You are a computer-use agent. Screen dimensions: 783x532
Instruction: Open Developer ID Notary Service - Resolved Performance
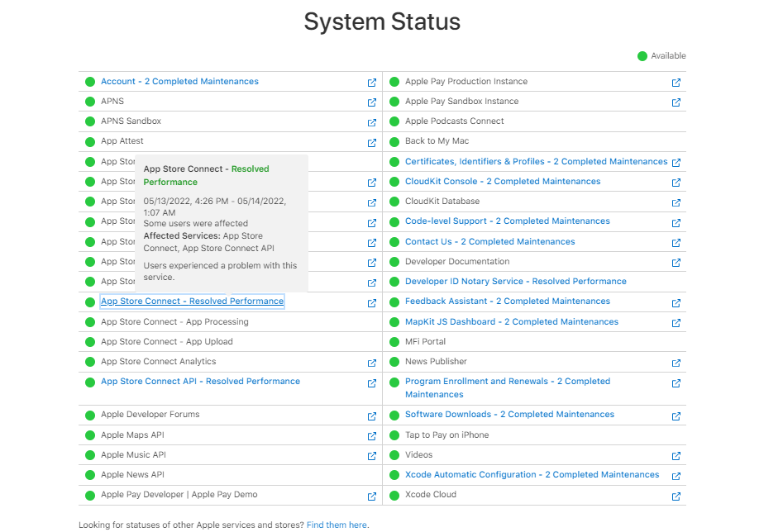[x=515, y=282]
